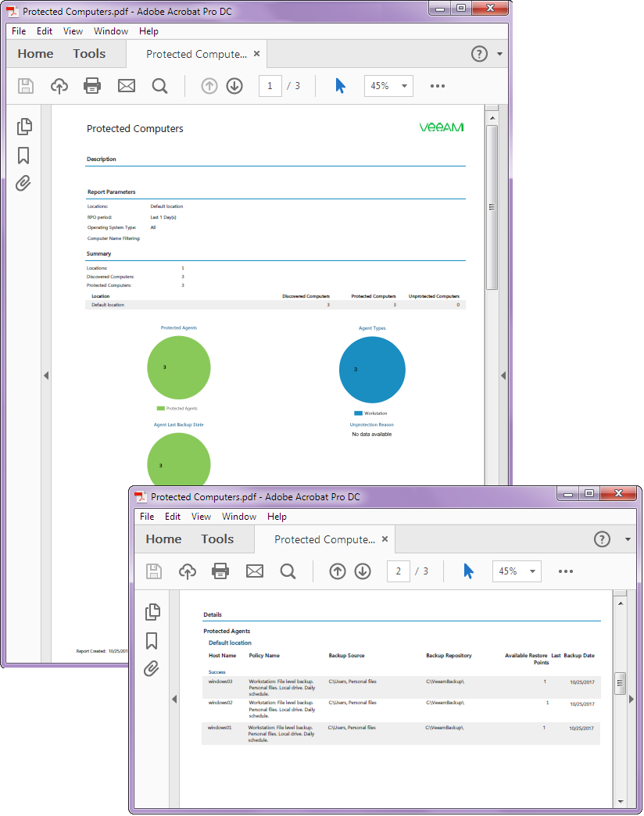
Task: Collapse left navigation pane in front window
Action: pos(174,699)
